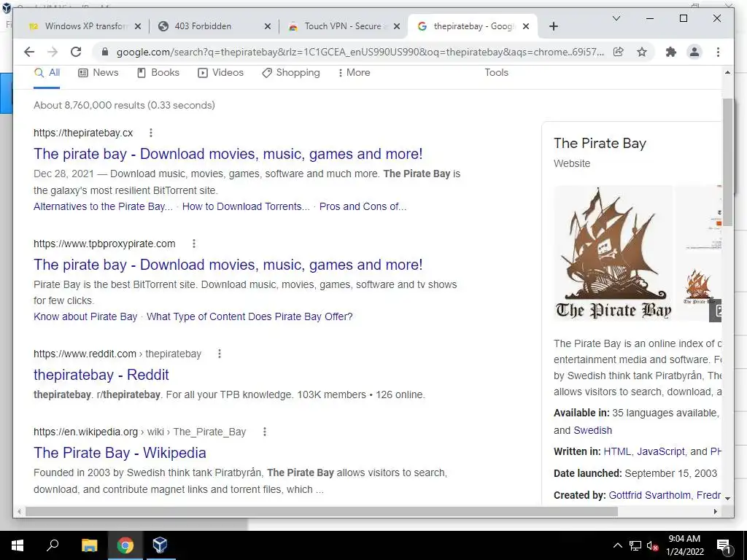Reload the Google search page
Viewport: 747px width, 560px height.
(x=76, y=52)
